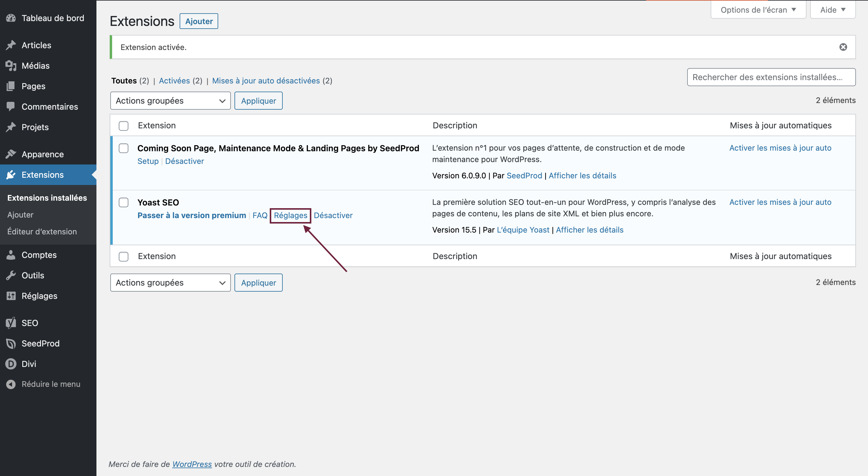Open the bottom Actions groupées dropdown
The image size is (868, 476).
click(171, 283)
